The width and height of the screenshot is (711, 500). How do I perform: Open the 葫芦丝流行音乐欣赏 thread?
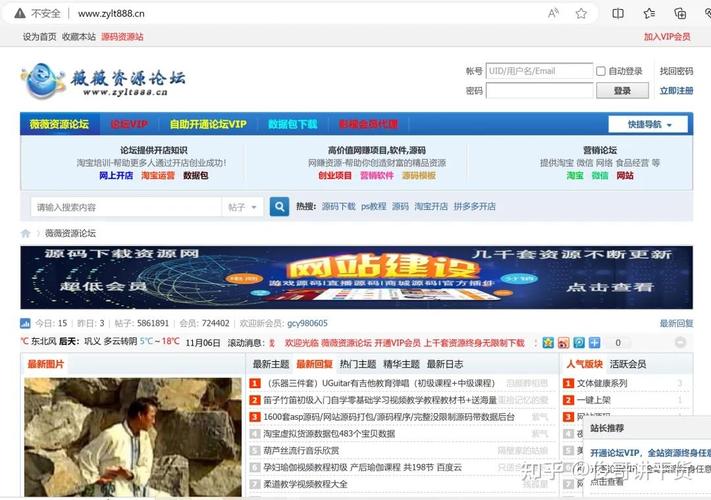[x=301, y=451]
